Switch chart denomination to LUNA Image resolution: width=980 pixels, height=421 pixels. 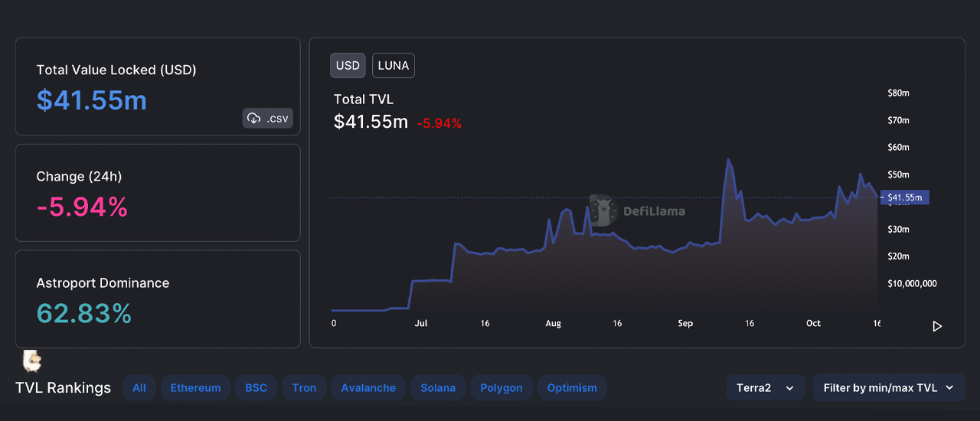tap(394, 66)
